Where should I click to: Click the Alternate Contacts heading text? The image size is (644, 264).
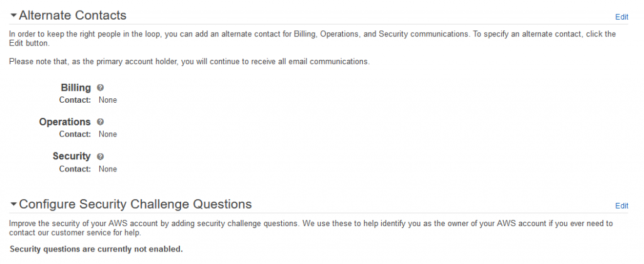point(73,15)
